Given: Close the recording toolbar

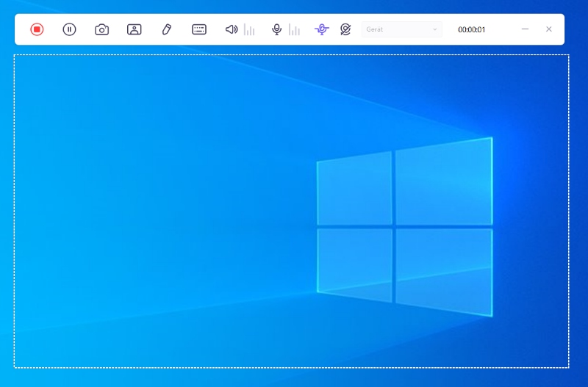Looking at the screenshot, I should 548,29.
